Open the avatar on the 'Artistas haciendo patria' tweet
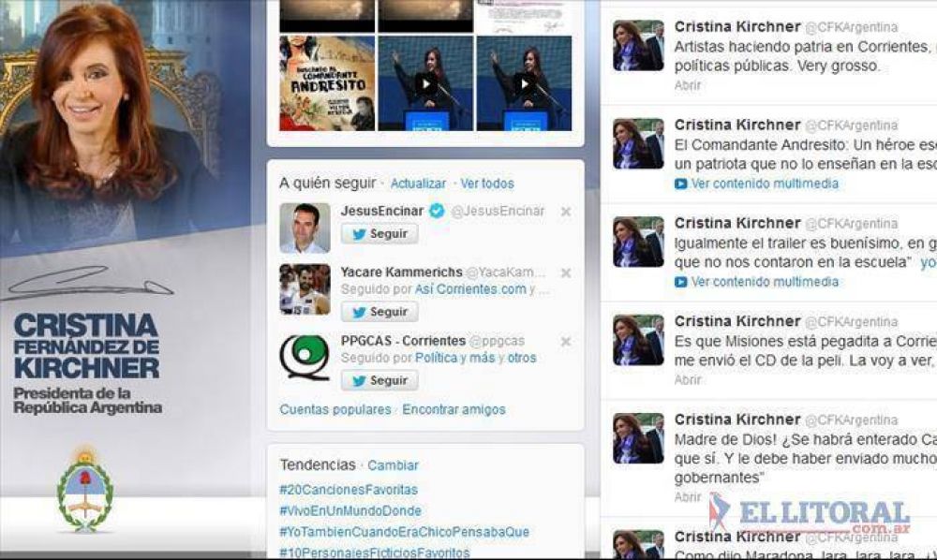Screen dimensions: 937x560 pos(638,45)
